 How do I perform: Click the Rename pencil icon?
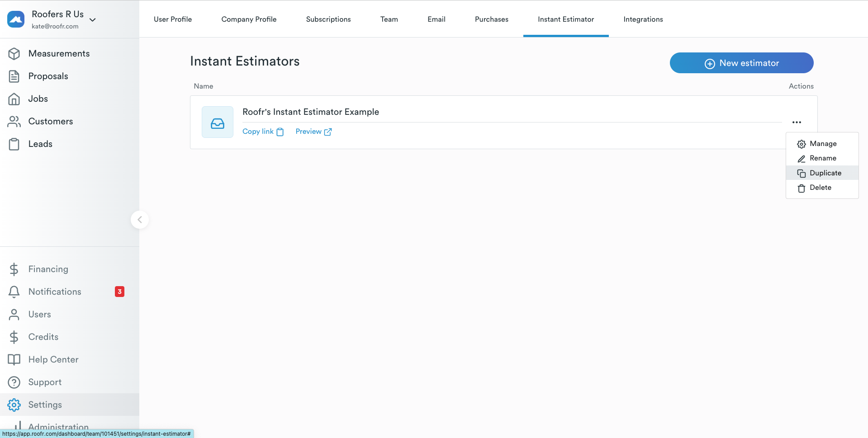[x=802, y=159]
